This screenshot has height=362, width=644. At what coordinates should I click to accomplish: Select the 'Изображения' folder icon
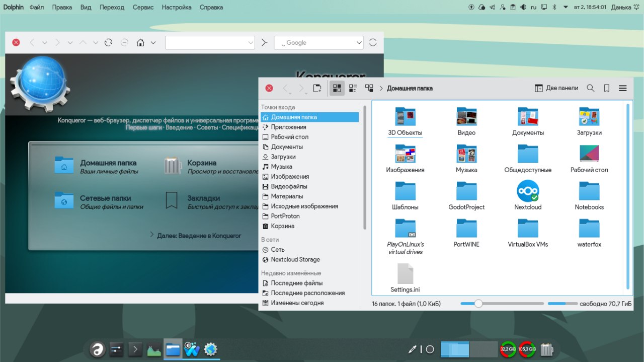point(405,154)
